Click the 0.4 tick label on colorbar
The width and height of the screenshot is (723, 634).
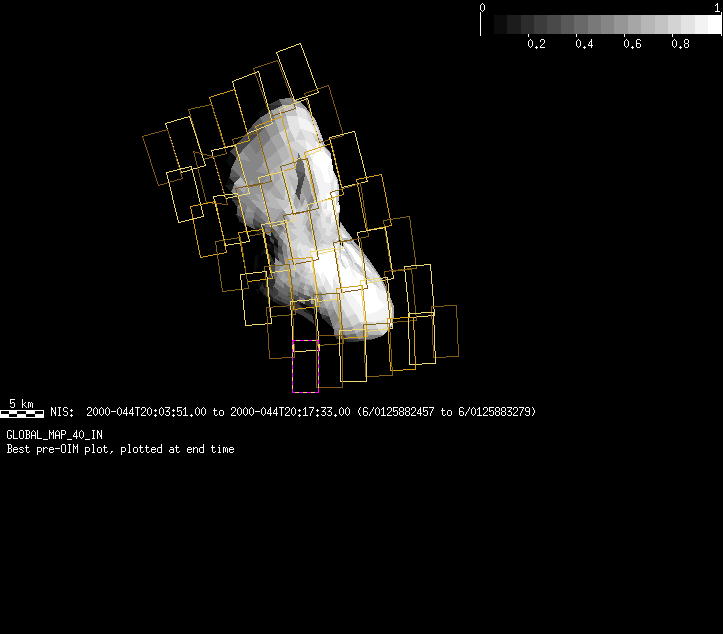(x=584, y=44)
